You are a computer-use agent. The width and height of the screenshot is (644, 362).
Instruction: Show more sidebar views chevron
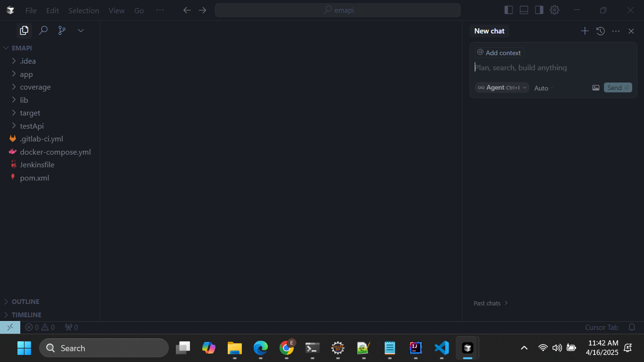(x=81, y=31)
